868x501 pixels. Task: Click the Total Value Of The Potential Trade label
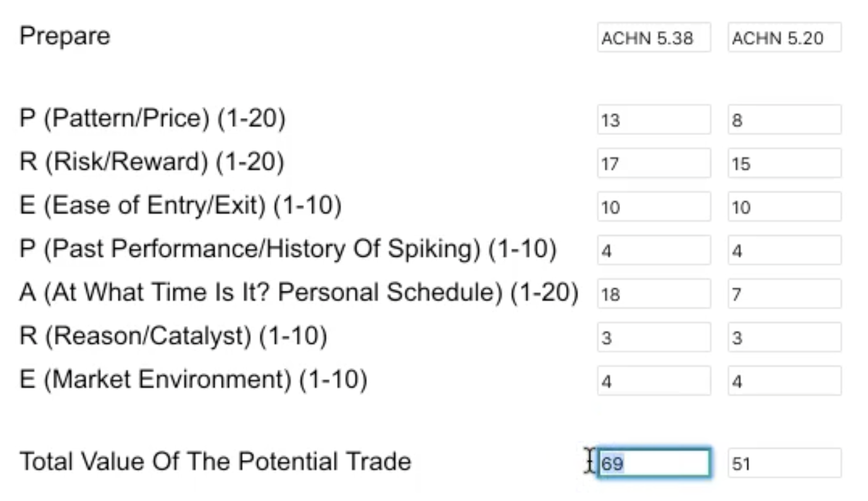click(215, 462)
